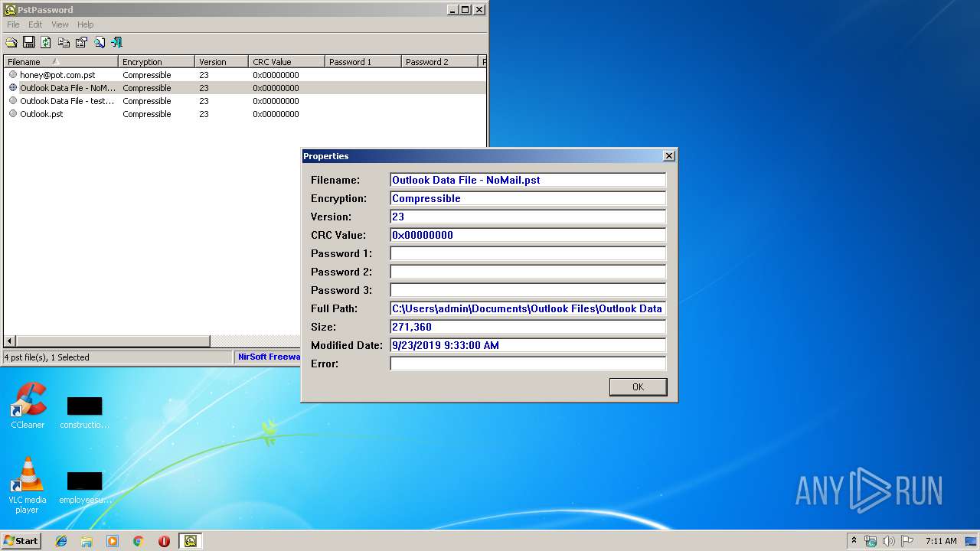Close the Properties dialog

click(668, 156)
